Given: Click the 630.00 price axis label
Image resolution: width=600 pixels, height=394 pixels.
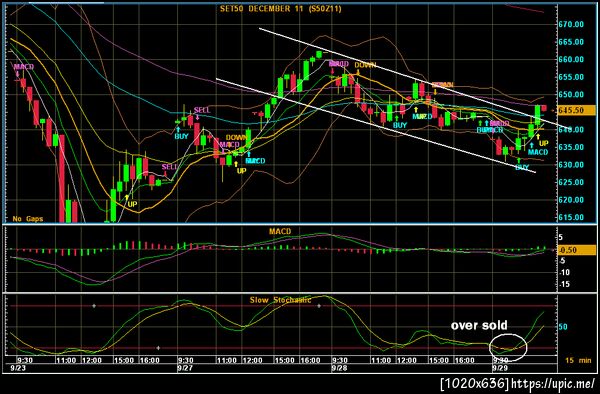Looking at the screenshot, I should pos(571,164).
